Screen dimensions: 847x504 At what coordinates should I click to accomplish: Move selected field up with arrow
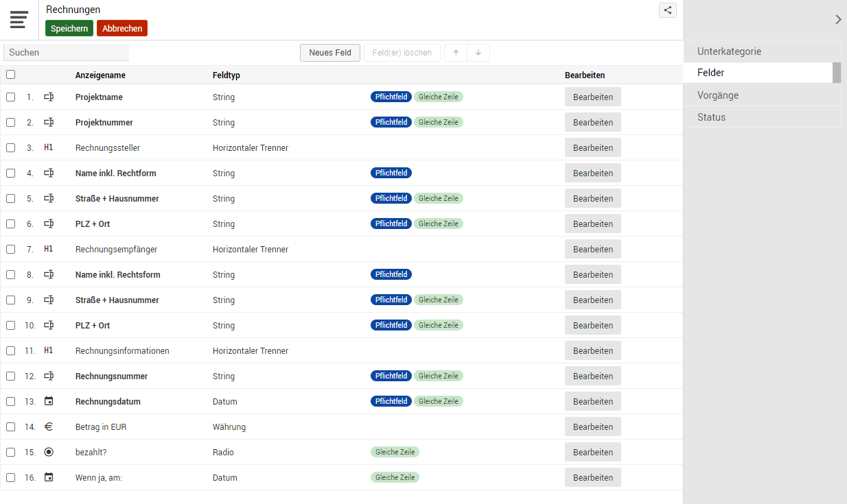pyautogui.click(x=456, y=53)
